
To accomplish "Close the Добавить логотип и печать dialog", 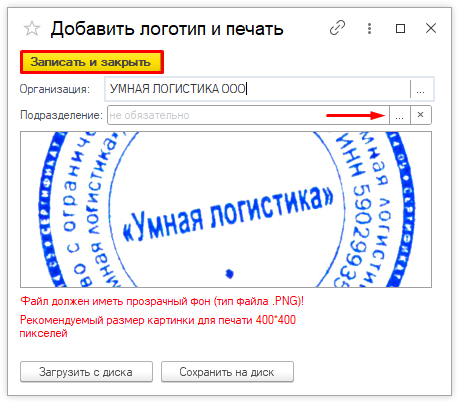I will click(431, 28).
